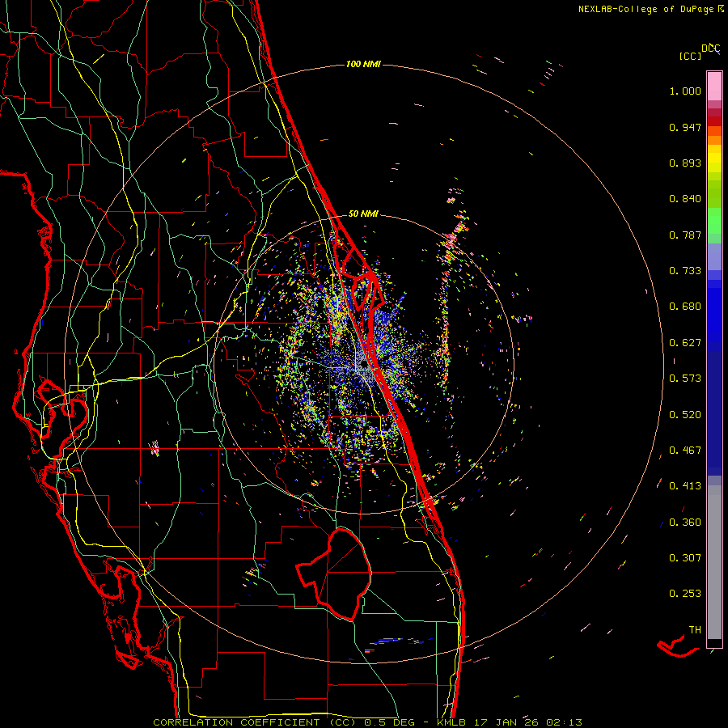The height and width of the screenshot is (728, 728).
Task: Click the 0.947 value on the scale
Action: pos(685,127)
